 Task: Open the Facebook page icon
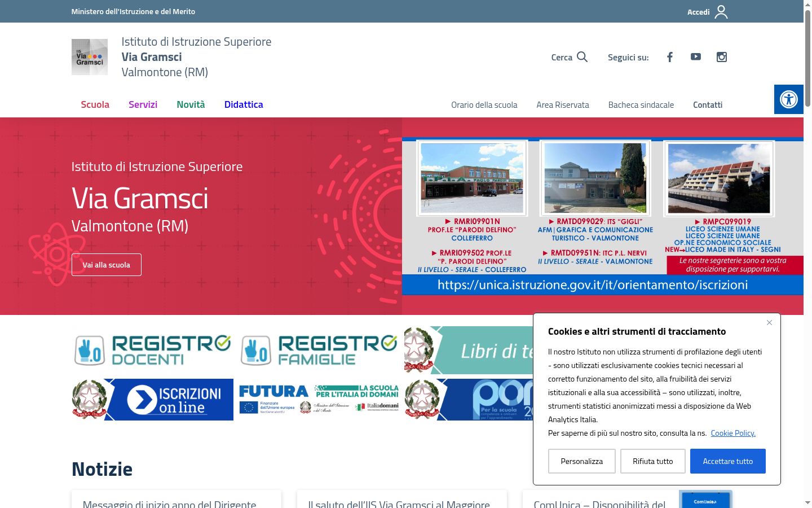(x=670, y=57)
